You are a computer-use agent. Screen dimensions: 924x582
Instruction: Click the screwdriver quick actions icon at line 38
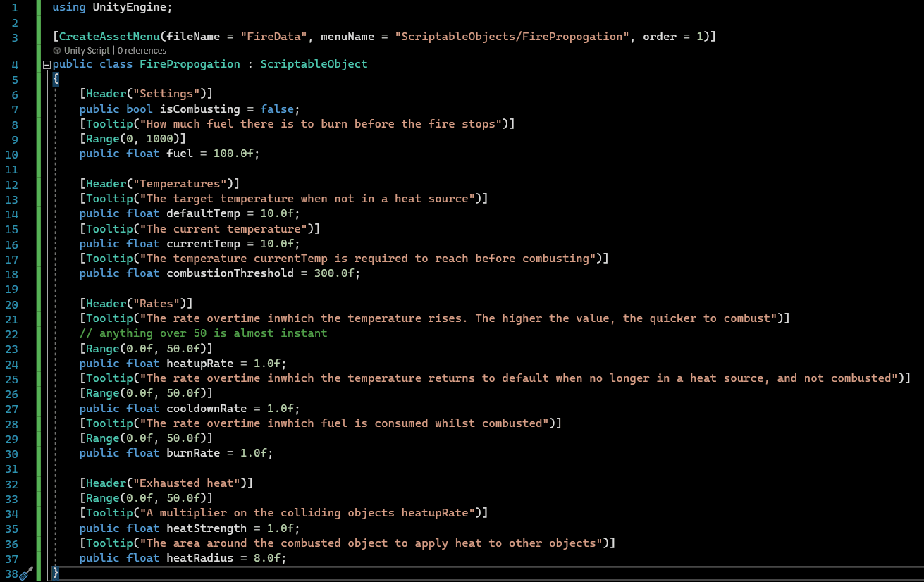pyautogui.click(x=26, y=574)
